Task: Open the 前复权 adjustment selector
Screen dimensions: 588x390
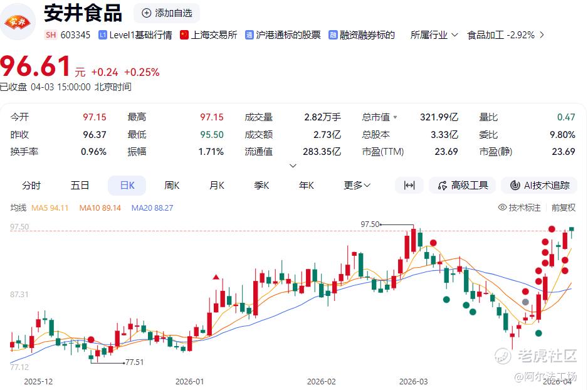Action: 564,208
